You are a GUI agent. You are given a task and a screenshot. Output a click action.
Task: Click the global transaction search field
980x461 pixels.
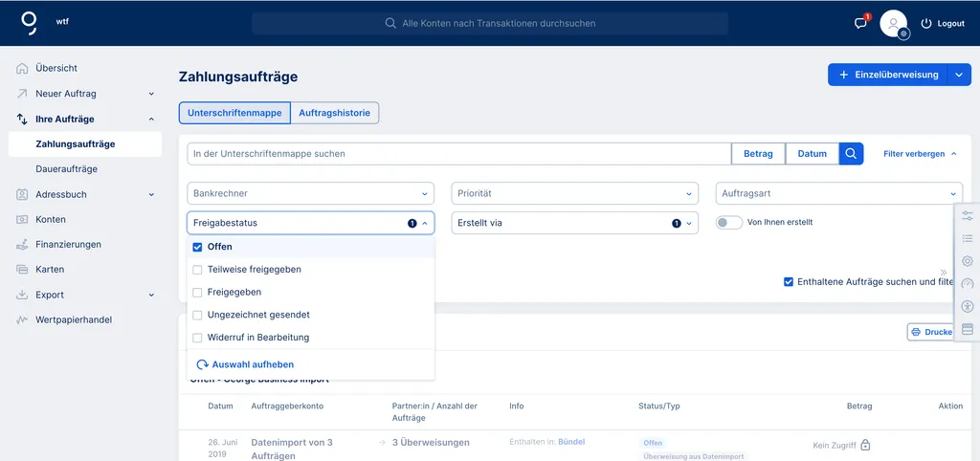490,23
